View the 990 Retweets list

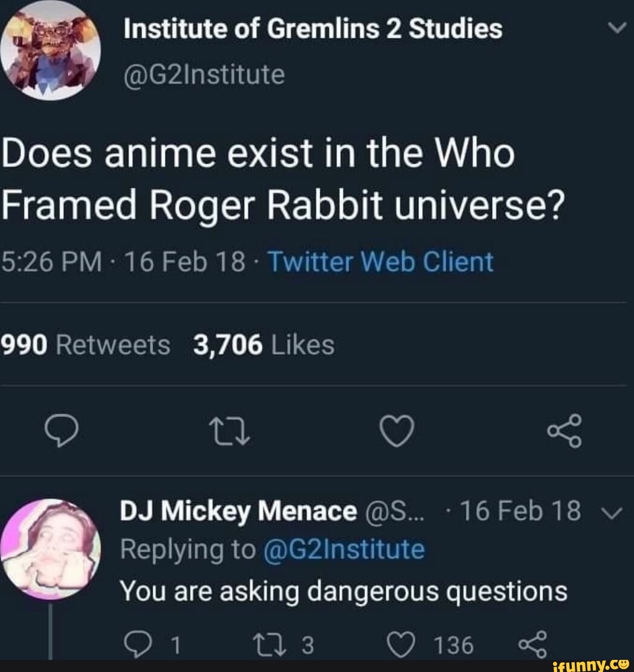coord(85,343)
